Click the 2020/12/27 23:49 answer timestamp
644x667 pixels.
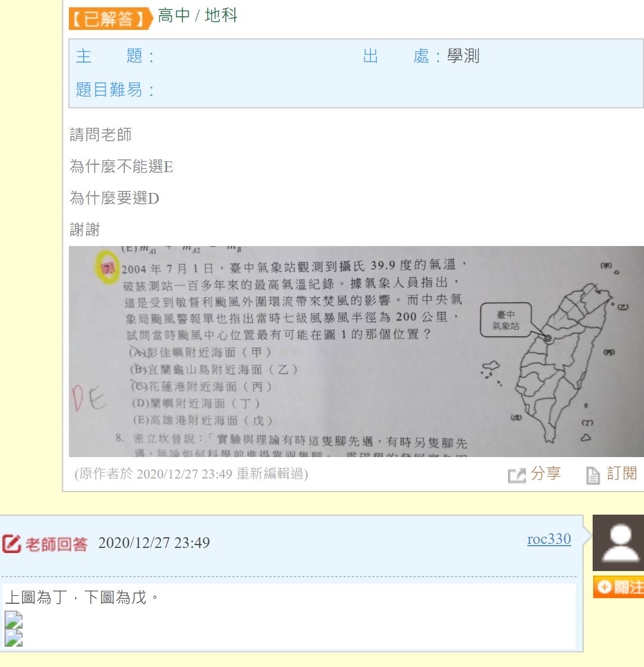(x=154, y=543)
